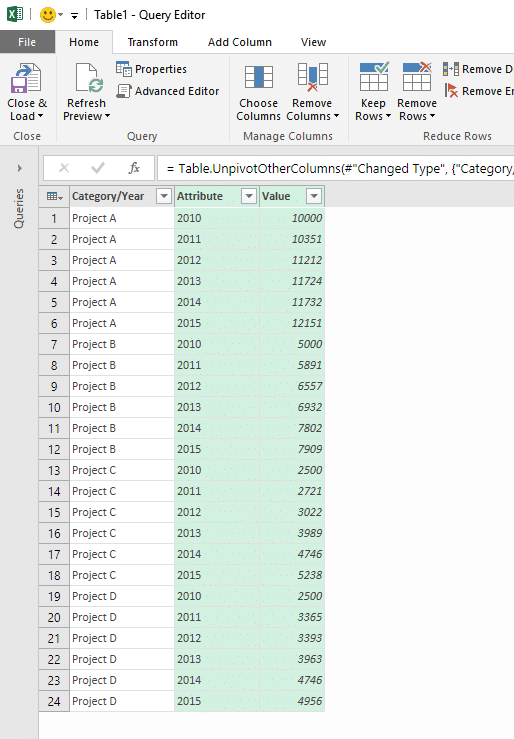The height and width of the screenshot is (739, 514).
Task: Click the Remove Columns icon
Action: [312, 77]
